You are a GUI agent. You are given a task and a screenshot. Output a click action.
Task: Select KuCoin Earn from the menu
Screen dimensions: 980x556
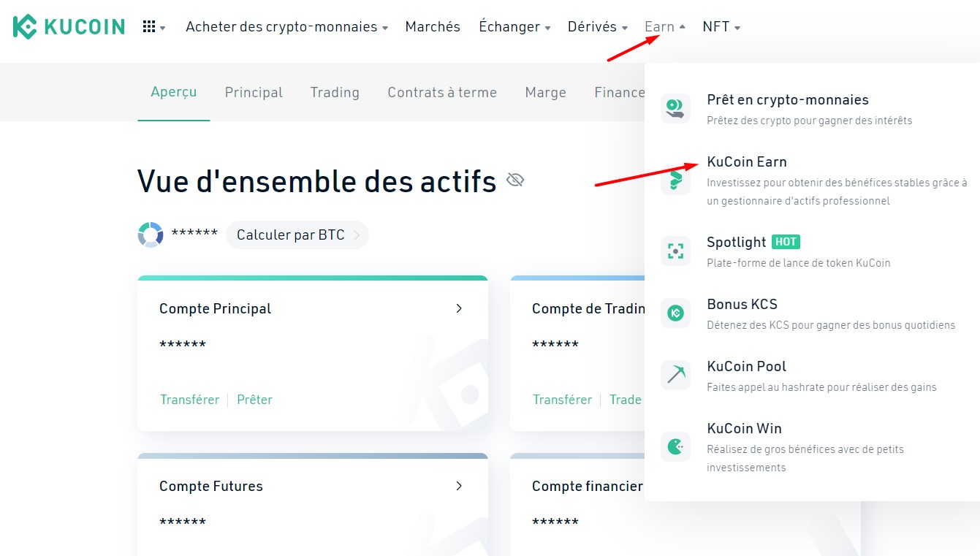[x=747, y=162]
